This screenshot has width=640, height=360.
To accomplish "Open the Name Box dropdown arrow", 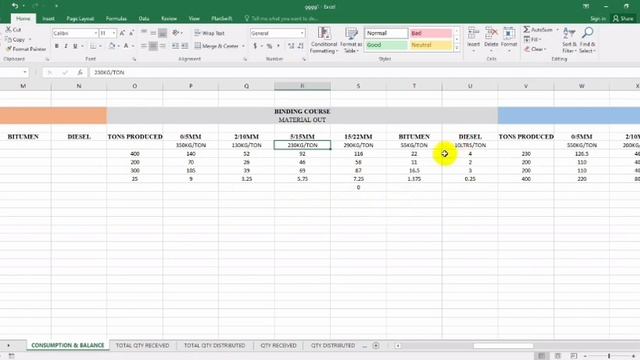I will pos(25,72).
